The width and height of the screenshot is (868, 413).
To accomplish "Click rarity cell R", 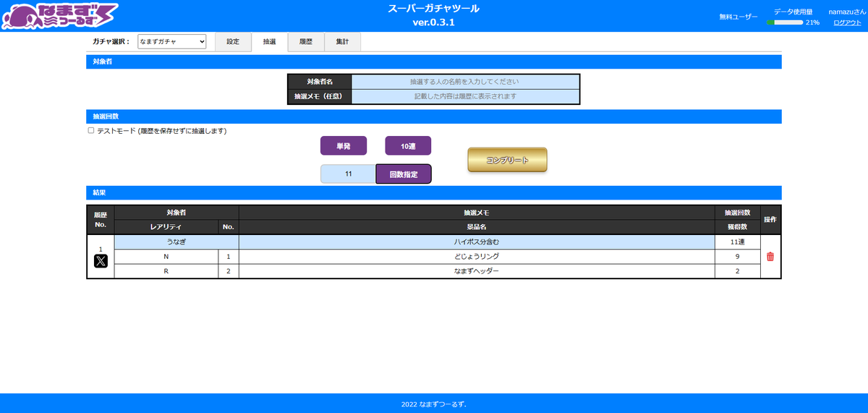I will pos(166,271).
